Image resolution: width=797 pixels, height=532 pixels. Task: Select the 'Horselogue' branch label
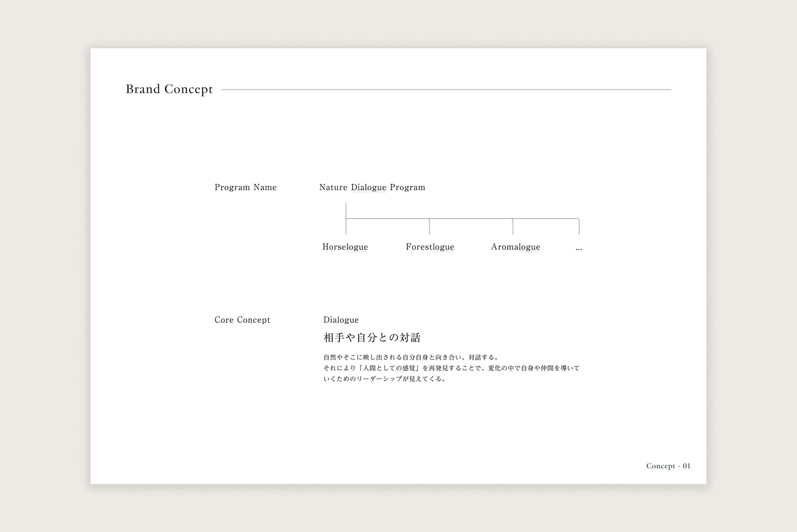[x=345, y=247]
